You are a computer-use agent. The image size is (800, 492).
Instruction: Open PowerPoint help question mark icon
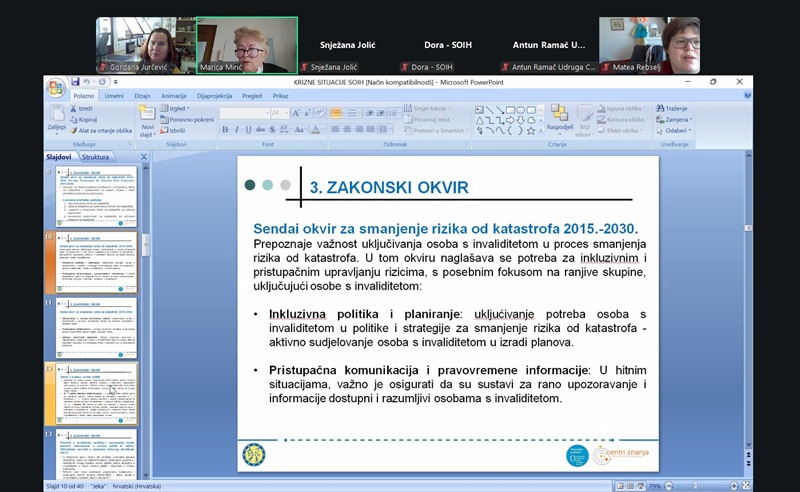(747, 96)
